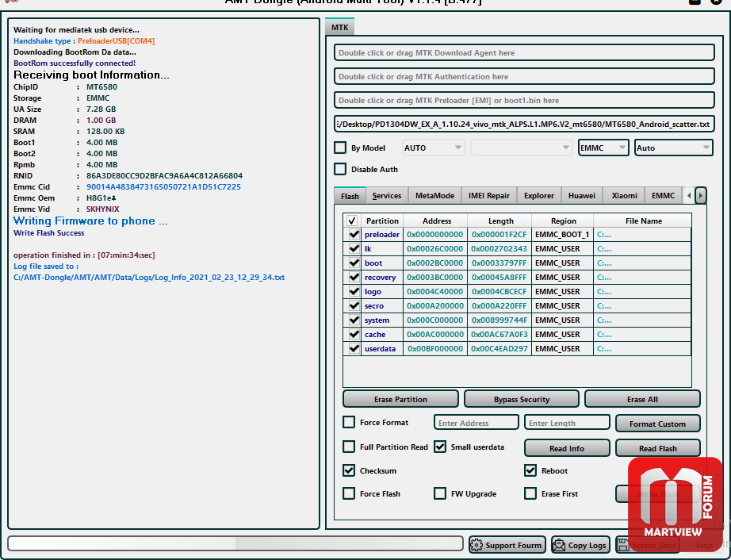Click the Read Flash button
This screenshot has height=560, width=731.
[658, 448]
